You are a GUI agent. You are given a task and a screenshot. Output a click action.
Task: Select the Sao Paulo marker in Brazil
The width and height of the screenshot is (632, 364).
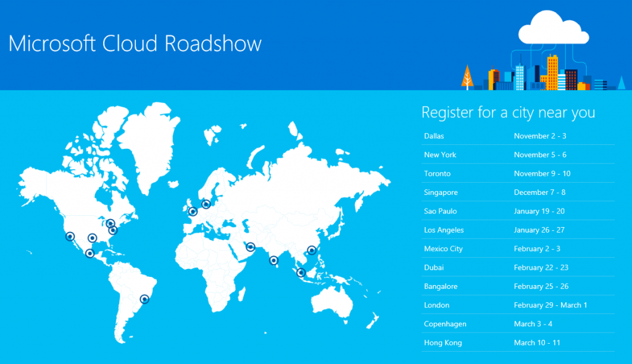(144, 299)
